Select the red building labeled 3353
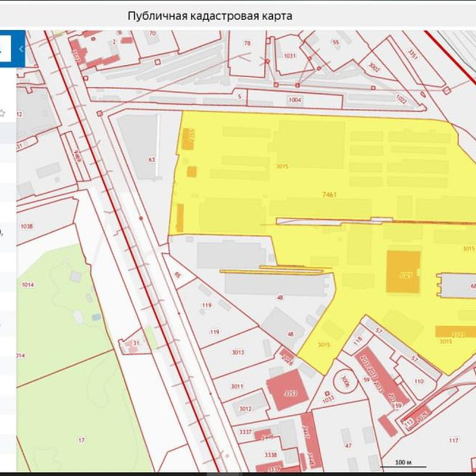Image resolution: width=476 pixels, height=476 pixels. (289, 392)
